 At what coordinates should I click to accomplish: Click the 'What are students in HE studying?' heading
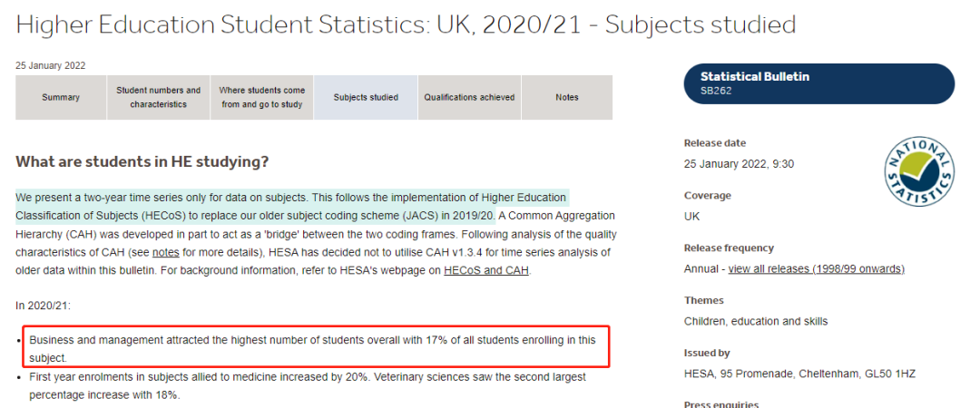(142, 161)
